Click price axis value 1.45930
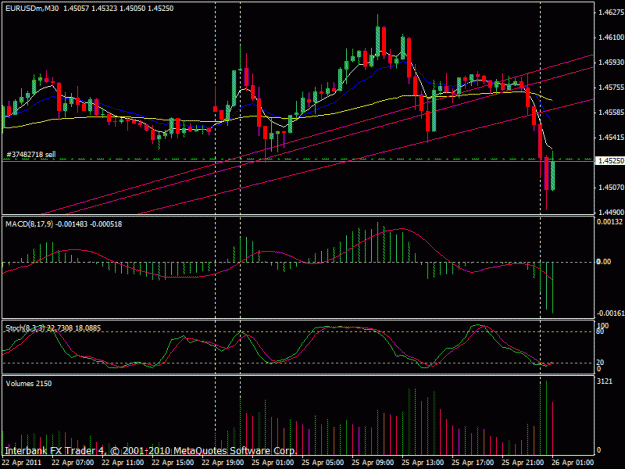Image resolution: width=625 pixels, height=469 pixels. pyautogui.click(x=610, y=63)
